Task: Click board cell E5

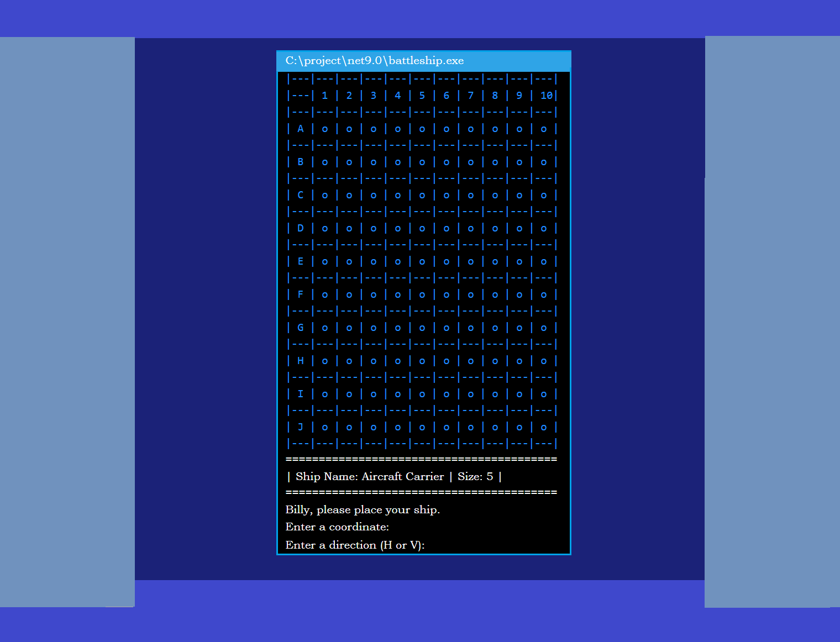Action: tap(422, 262)
